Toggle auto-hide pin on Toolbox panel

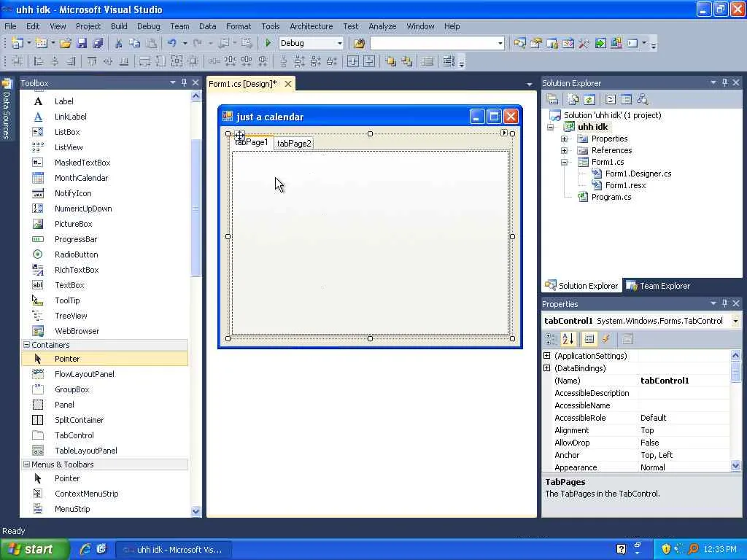point(184,83)
